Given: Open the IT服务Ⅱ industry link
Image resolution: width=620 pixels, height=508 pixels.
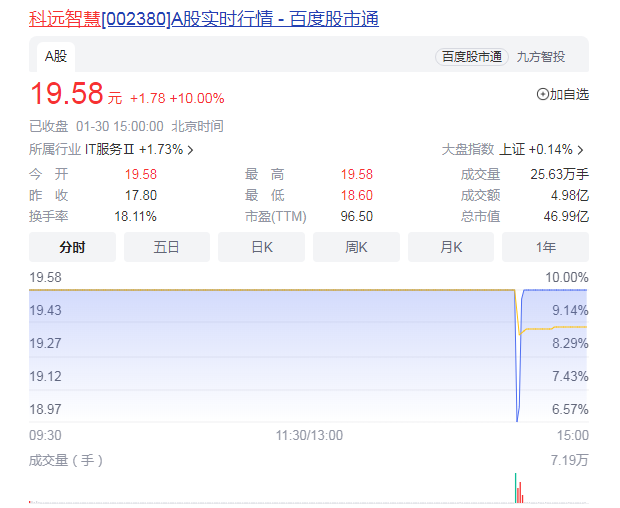Looking at the screenshot, I should click(110, 149).
